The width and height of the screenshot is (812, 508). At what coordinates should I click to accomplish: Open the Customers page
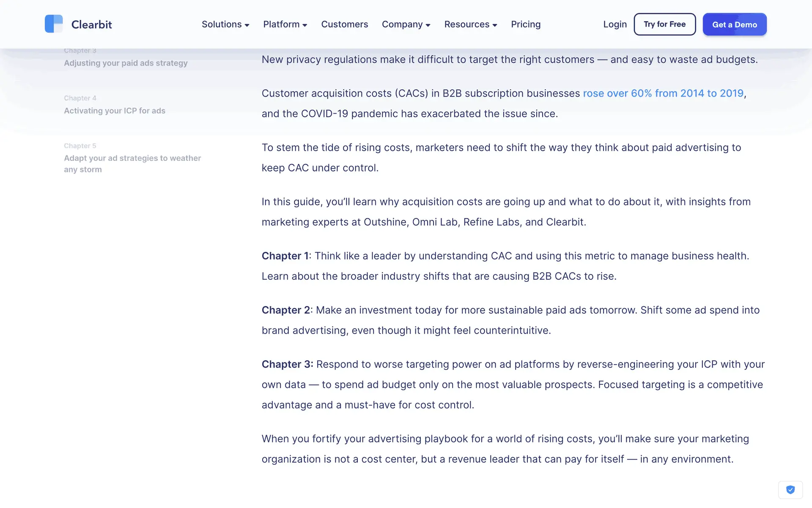coord(344,24)
